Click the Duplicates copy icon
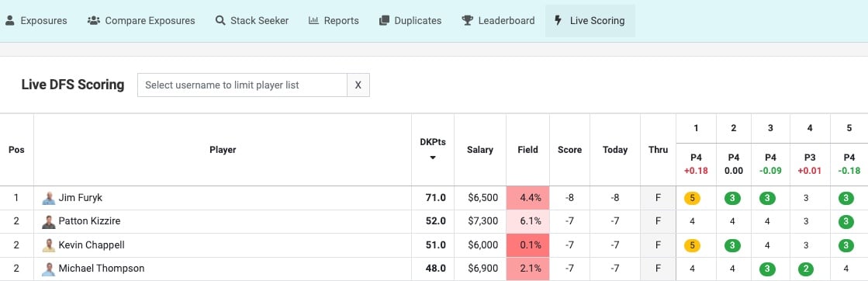Image resolution: width=868 pixels, height=281 pixels. [x=384, y=20]
